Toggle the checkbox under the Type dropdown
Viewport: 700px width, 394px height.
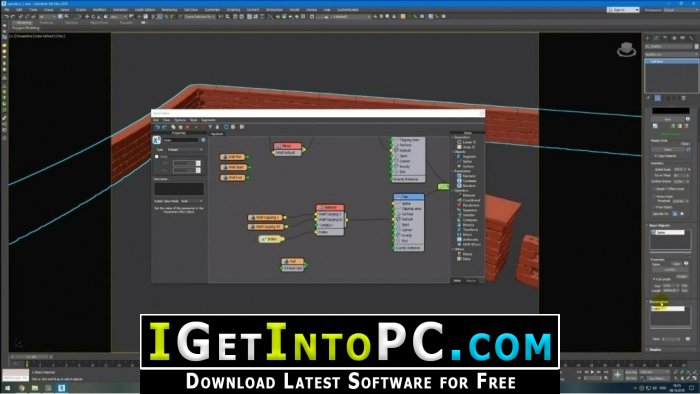157,157
